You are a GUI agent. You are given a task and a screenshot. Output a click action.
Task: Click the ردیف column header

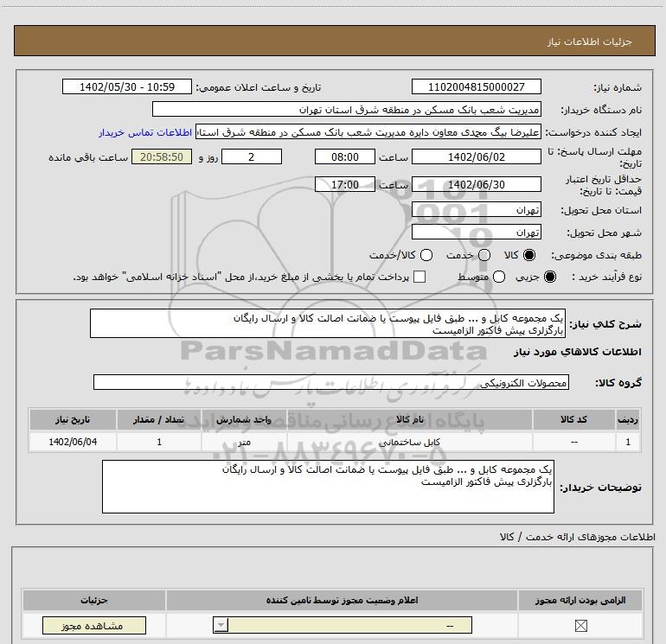pos(628,419)
